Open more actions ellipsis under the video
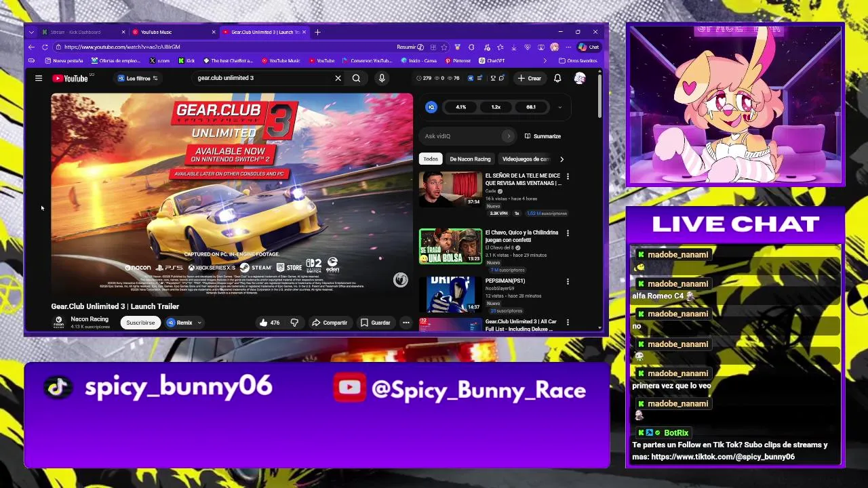The image size is (868, 488). 406,323
